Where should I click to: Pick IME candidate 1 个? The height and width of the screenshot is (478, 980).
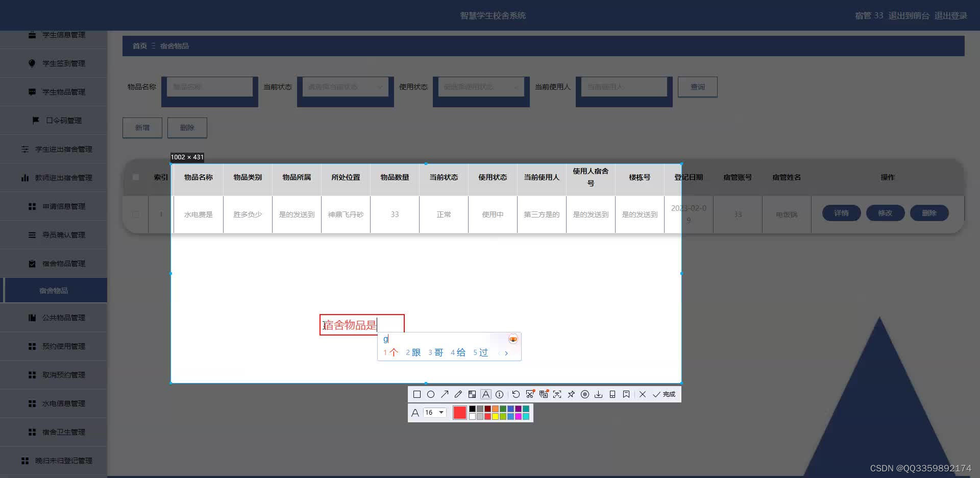click(x=390, y=352)
